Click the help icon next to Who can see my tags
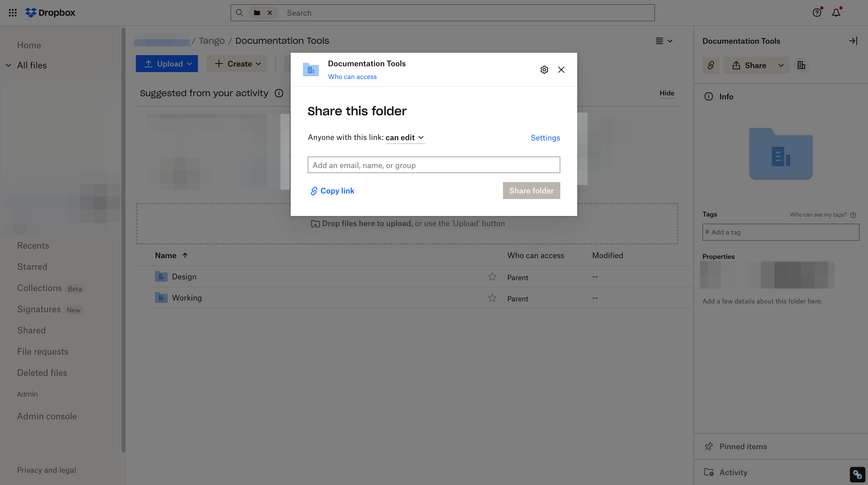This screenshot has height=485, width=868. pyautogui.click(x=853, y=215)
